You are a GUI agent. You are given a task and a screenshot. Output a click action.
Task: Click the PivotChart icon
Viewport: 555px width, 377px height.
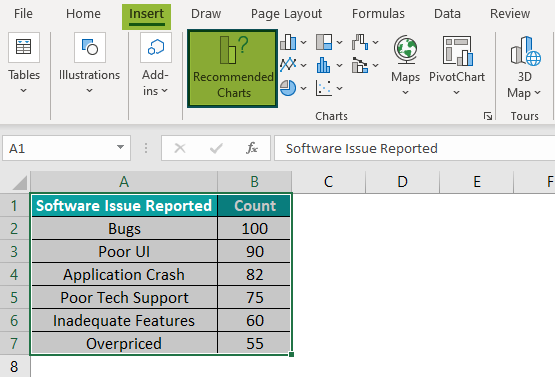coord(457,51)
